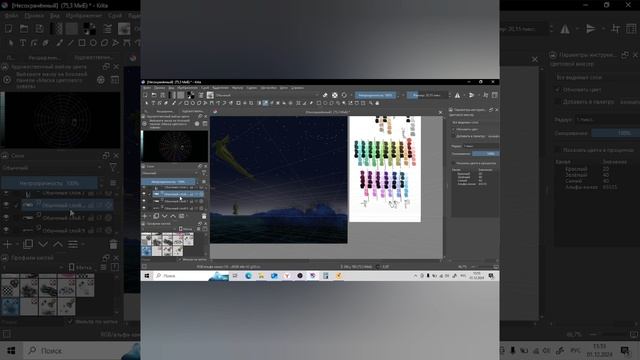
Task: Move the layer up
Action: click(173, 216)
